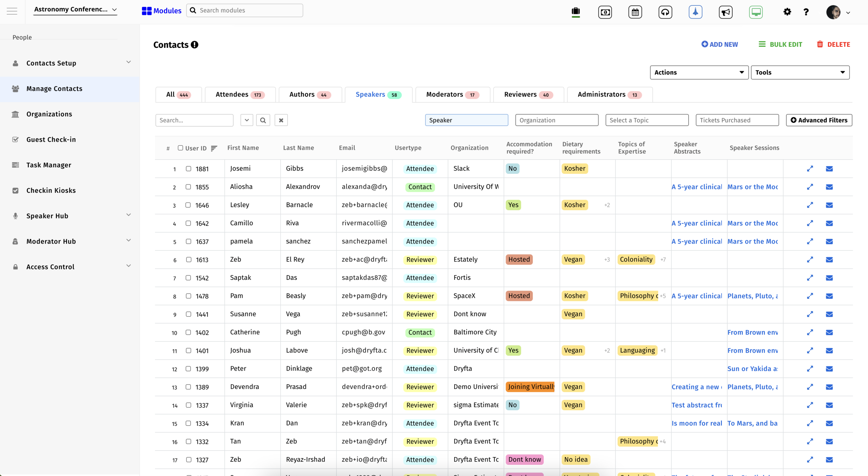Image resolution: width=868 pixels, height=476 pixels.
Task: Click the magnifier search button beside Search field
Action: [x=263, y=120]
